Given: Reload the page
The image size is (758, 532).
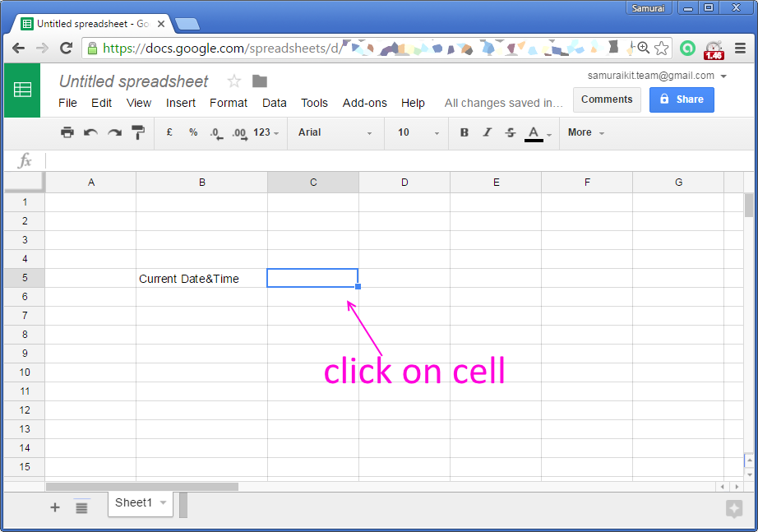Looking at the screenshot, I should [67, 48].
